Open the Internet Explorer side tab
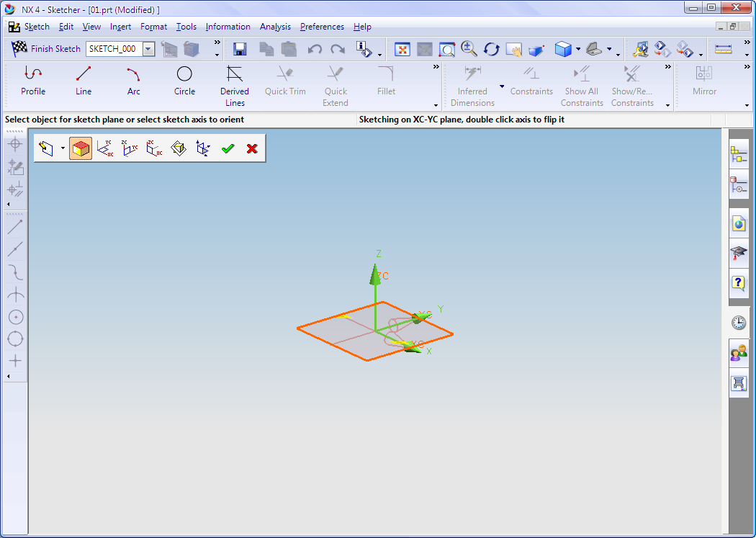 tap(739, 223)
